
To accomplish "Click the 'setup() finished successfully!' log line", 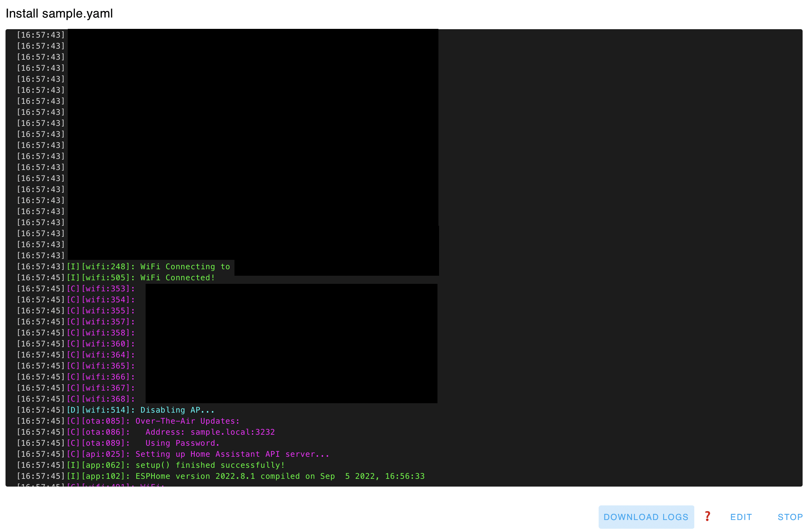I will [x=210, y=465].
